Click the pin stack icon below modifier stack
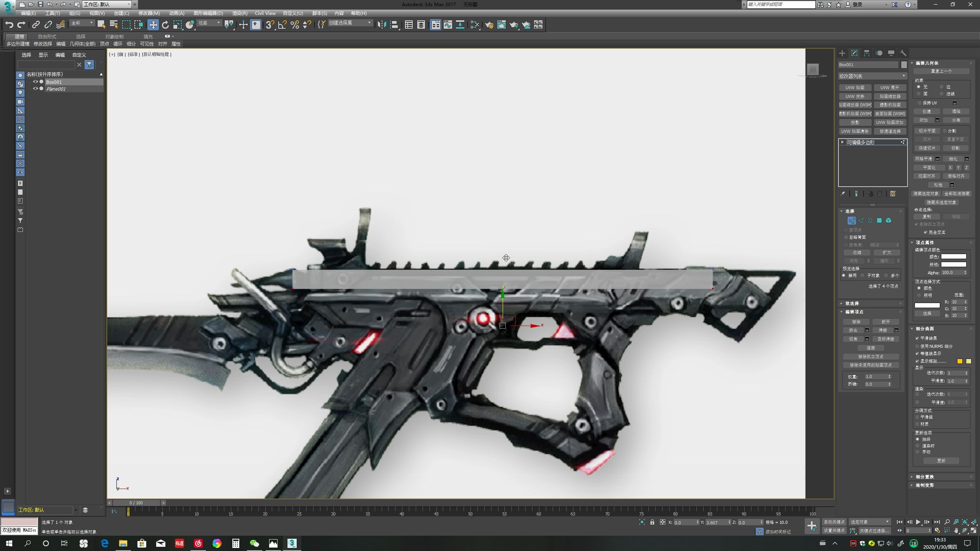This screenshot has height=551, width=980. pos(843,194)
